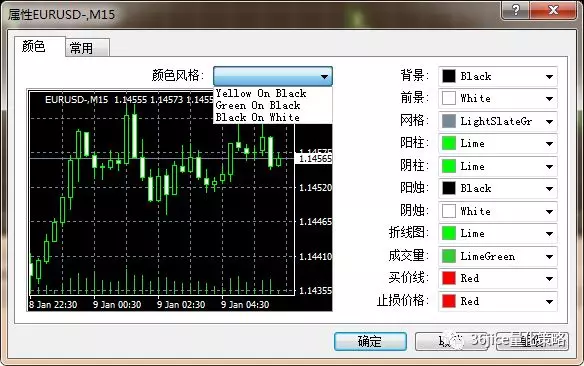Click the 8 Jan 22:30 time label
Screen dimensions: 584x366
coord(53,305)
